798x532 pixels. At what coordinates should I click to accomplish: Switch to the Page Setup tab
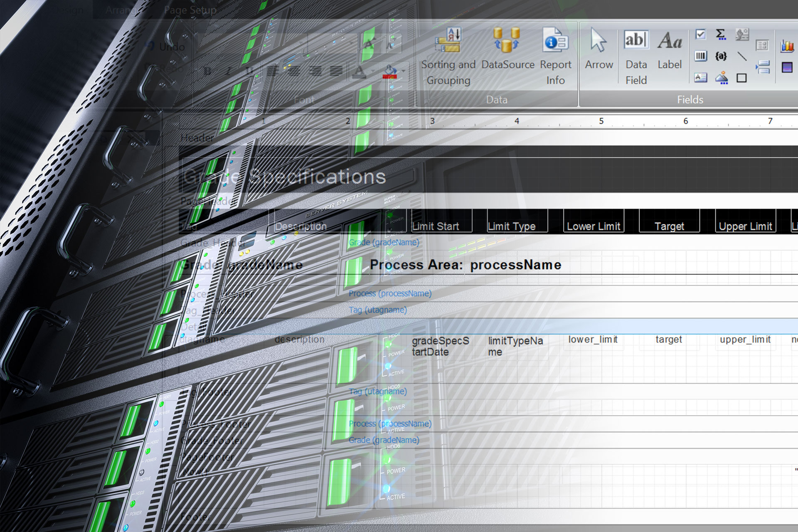click(x=190, y=10)
